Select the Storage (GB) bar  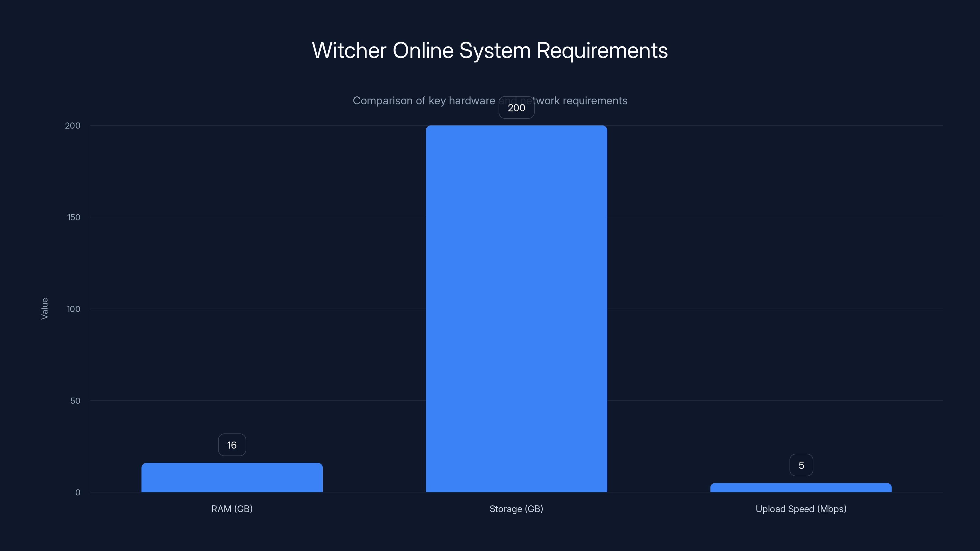516,308
